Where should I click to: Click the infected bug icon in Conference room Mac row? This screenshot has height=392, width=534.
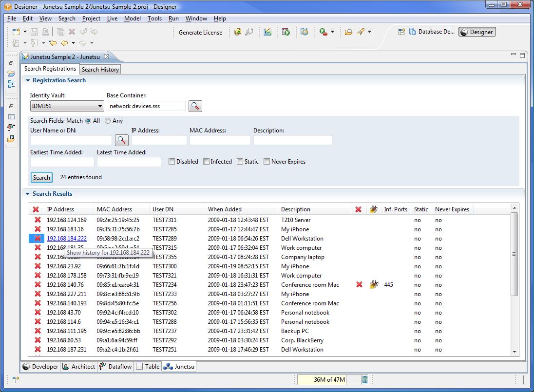coord(374,285)
